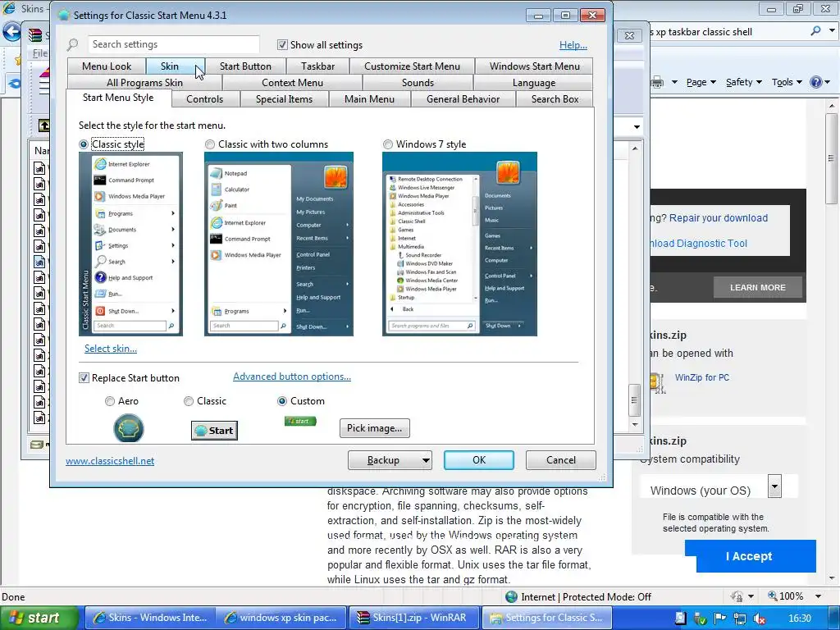Open the Help link
The image size is (840, 630).
tap(573, 45)
